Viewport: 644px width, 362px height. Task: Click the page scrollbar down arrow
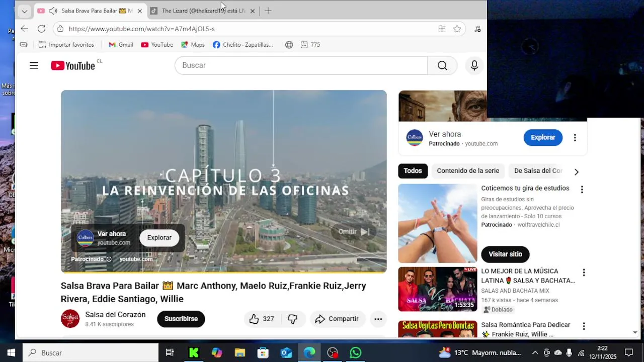coord(635,332)
